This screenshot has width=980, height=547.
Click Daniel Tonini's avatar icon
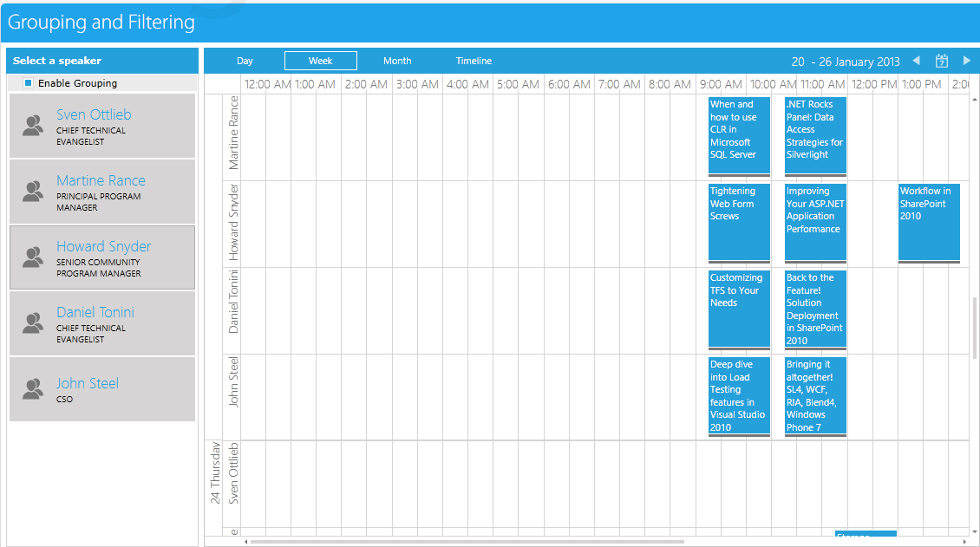click(x=34, y=323)
